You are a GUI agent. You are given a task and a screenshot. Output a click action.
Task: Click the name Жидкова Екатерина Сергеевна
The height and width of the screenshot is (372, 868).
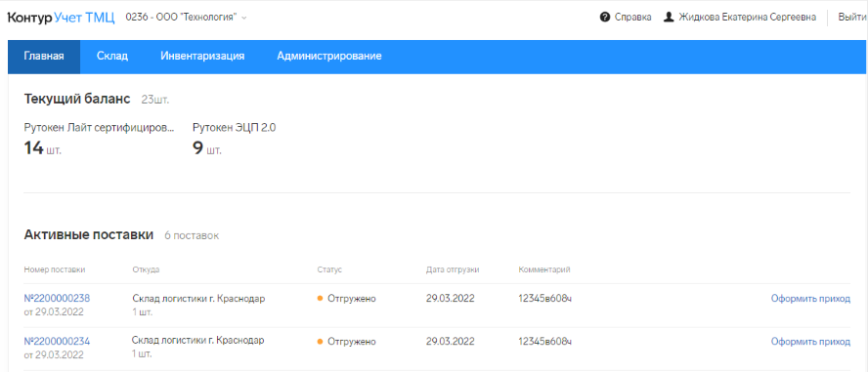click(748, 18)
